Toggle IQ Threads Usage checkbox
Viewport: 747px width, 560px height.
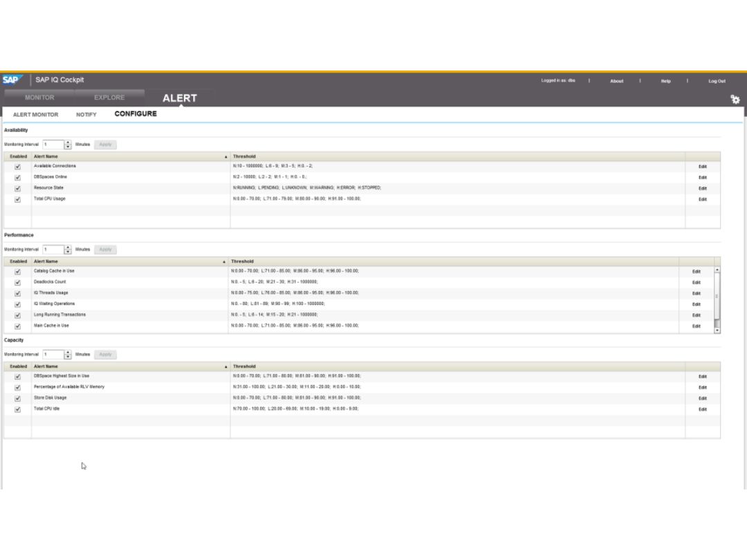click(x=17, y=293)
